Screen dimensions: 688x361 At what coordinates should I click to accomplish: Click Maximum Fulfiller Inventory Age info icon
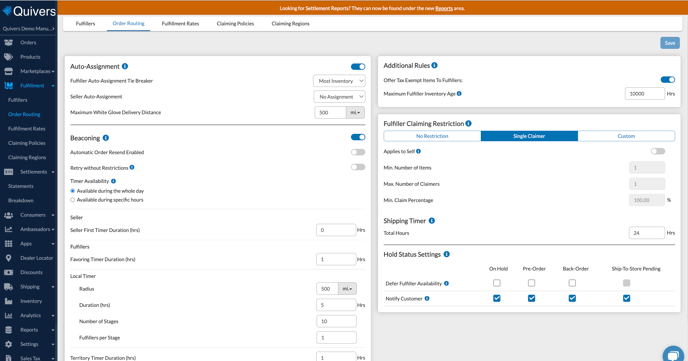tap(459, 93)
